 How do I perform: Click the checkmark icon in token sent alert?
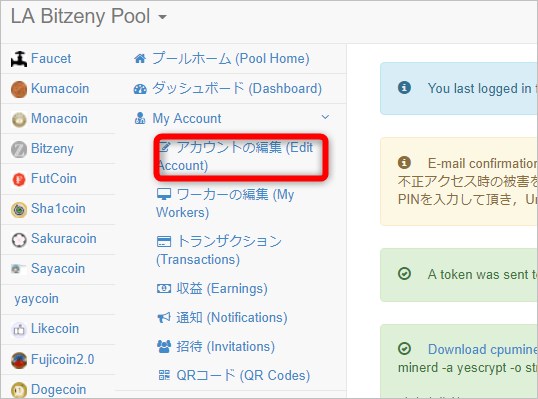click(x=404, y=274)
